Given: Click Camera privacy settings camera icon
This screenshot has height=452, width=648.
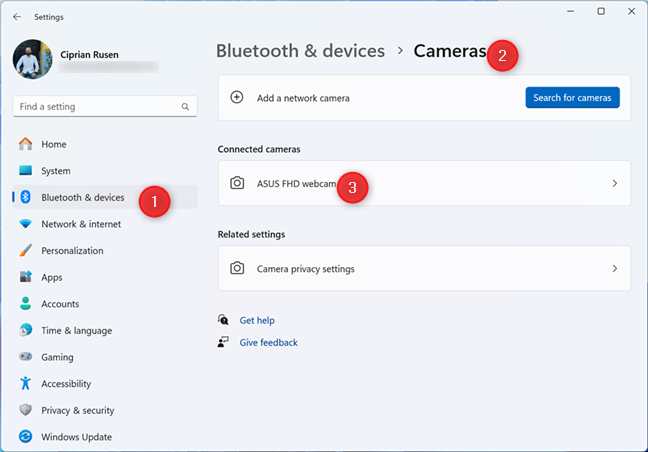Looking at the screenshot, I should [237, 268].
